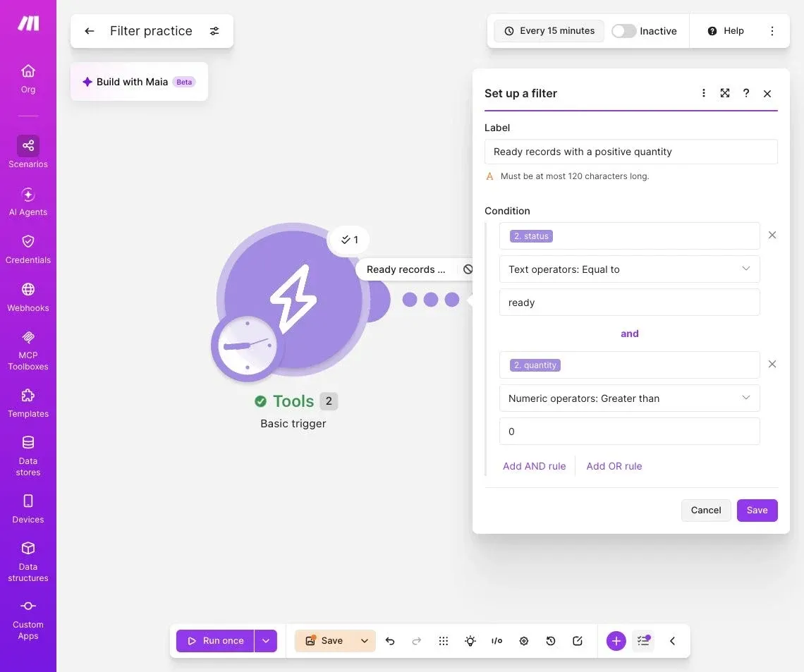Click the check count bubble showing 1
The height and width of the screenshot is (672, 804).
click(349, 240)
